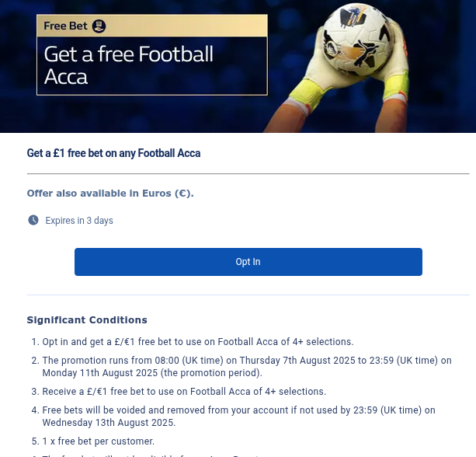This screenshot has width=476, height=457.
Task: Click the divider line beneath Opt In
Action: pos(248,295)
